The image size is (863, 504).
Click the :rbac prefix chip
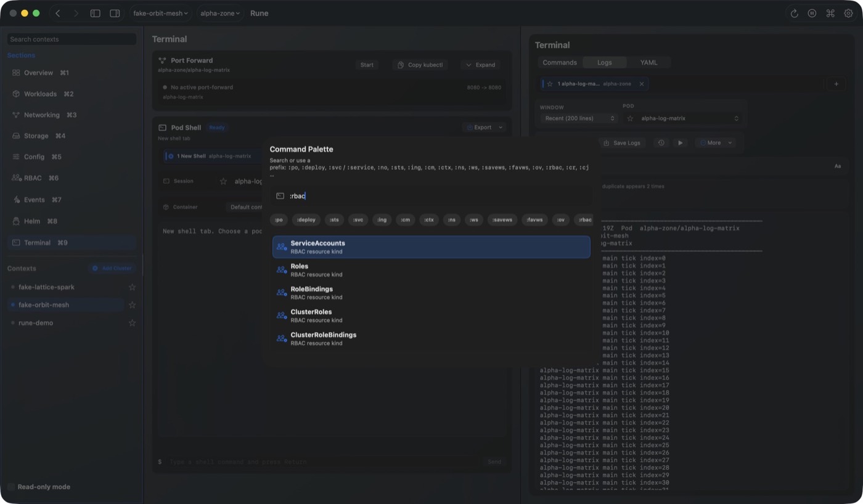(585, 220)
